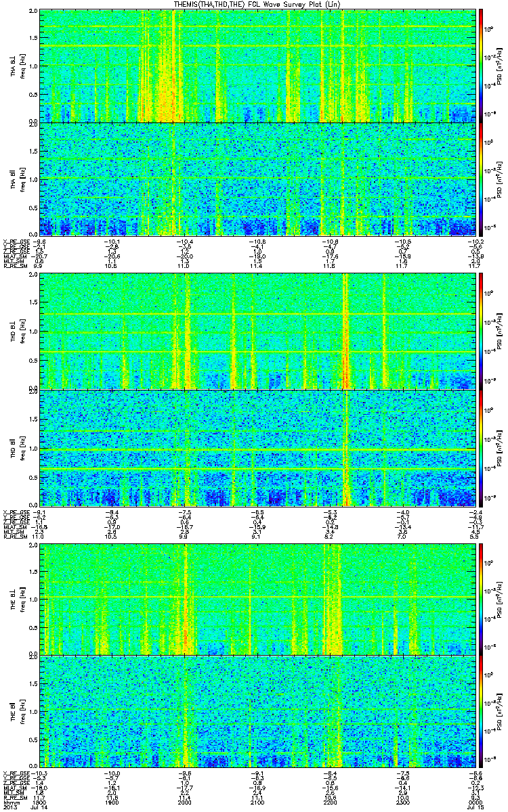
Task: Click the PSD color bar beside THA B-perpendicular panel
Action: pos(481,66)
